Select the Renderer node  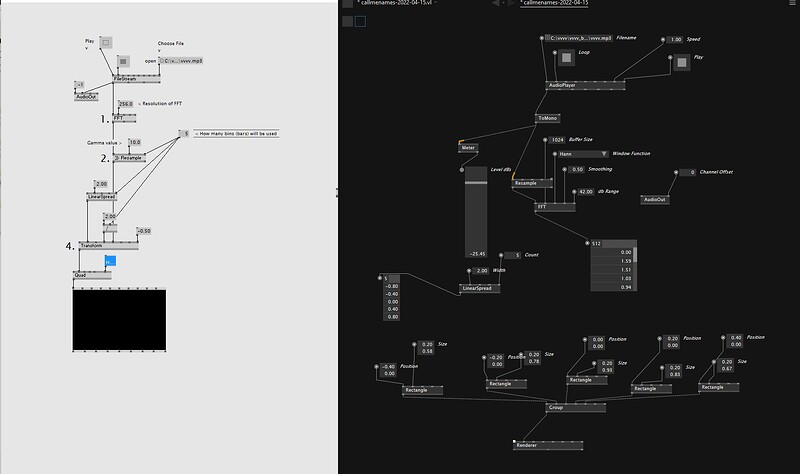point(548,445)
